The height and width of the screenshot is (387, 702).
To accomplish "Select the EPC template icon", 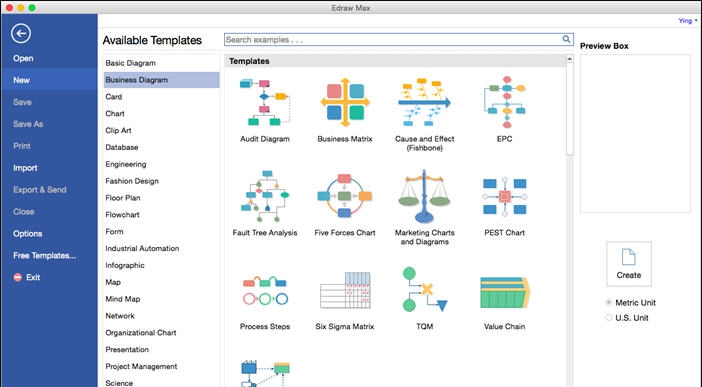I will [x=505, y=102].
